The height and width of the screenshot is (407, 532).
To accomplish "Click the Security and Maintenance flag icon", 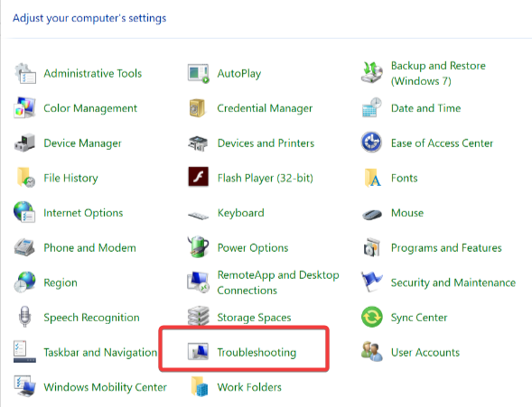I will point(371,282).
